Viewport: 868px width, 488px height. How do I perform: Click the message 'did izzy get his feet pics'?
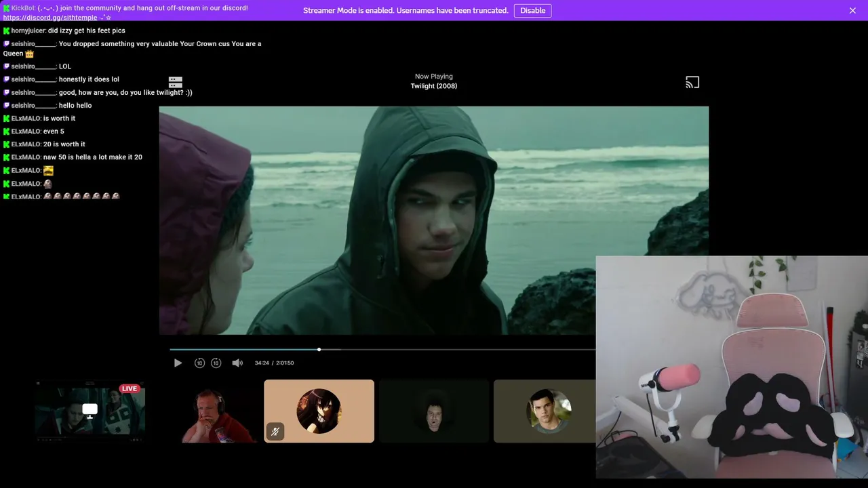click(87, 30)
